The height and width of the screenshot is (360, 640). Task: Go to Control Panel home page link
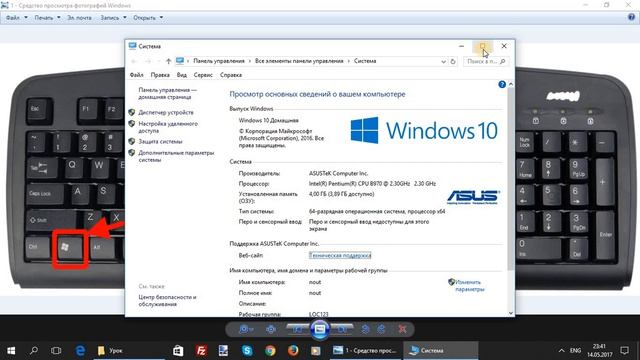(x=167, y=93)
